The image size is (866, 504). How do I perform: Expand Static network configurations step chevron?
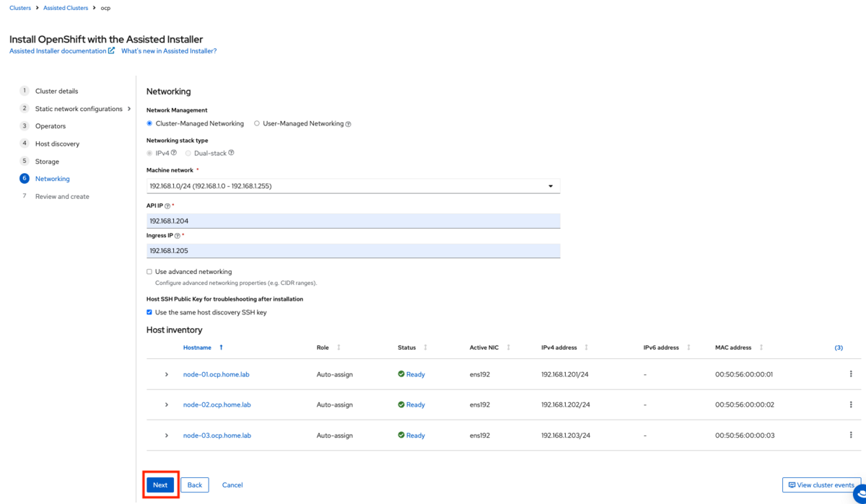click(x=129, y=109)
